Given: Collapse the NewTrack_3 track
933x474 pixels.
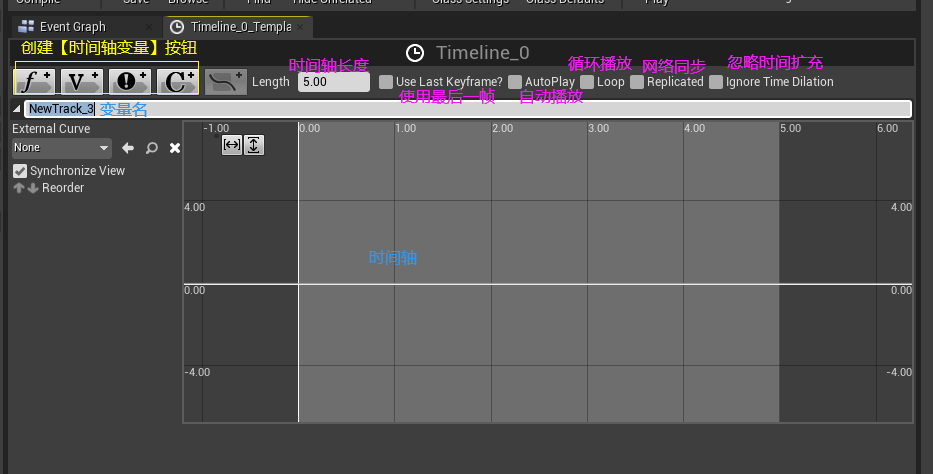Looking at the screenshot, I should [x=17, y=109].
